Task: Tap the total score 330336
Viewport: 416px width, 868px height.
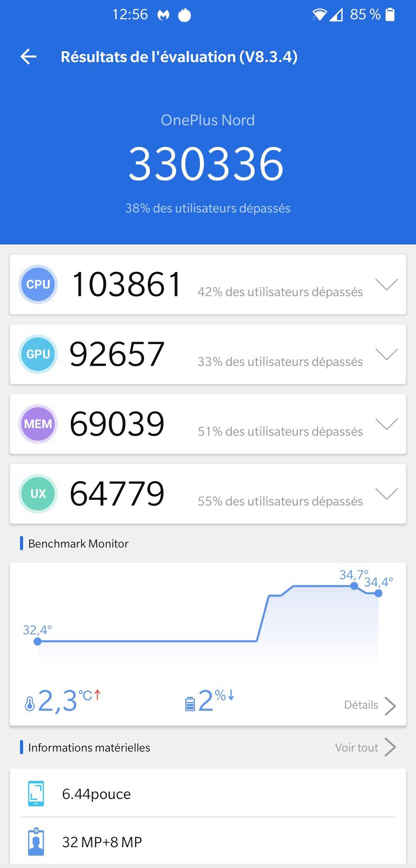Action: pyautogui.click(x=206, y=164)
